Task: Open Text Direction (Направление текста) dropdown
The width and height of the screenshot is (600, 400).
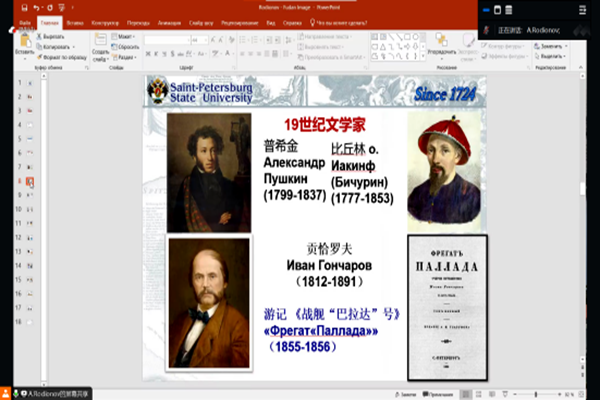Action: click(325, 36)
